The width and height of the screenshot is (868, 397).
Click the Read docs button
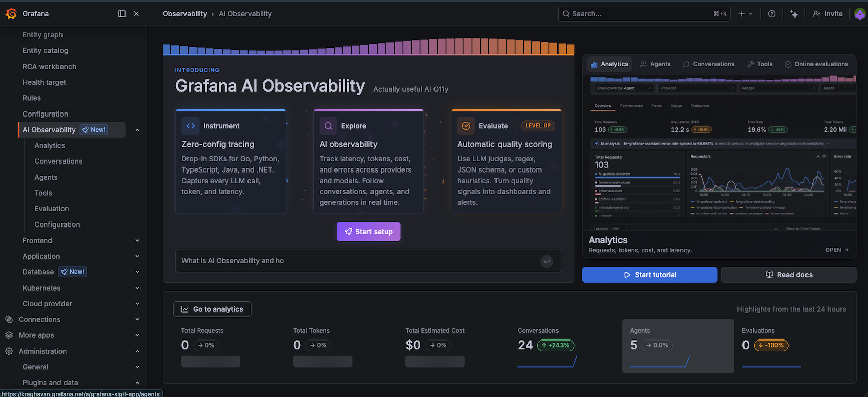point(789,275)
